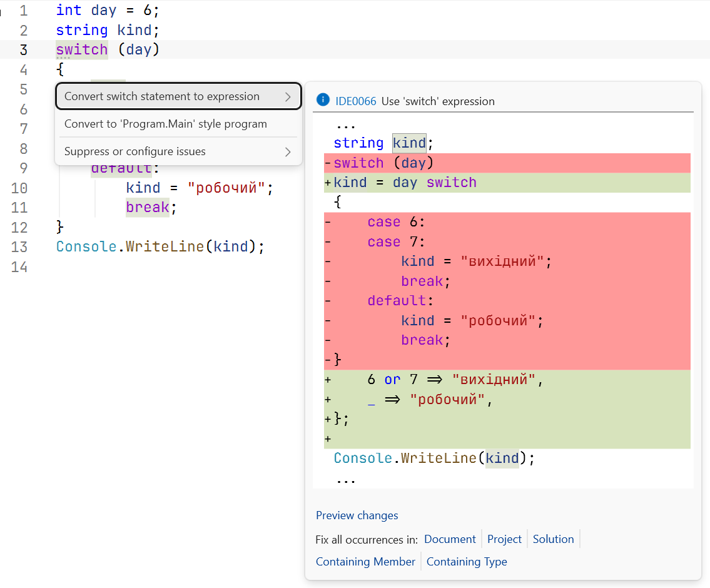Open the IDE0066 rule link
The width and height of the screenshot is (710, 588).
click(x=355, y=101)
